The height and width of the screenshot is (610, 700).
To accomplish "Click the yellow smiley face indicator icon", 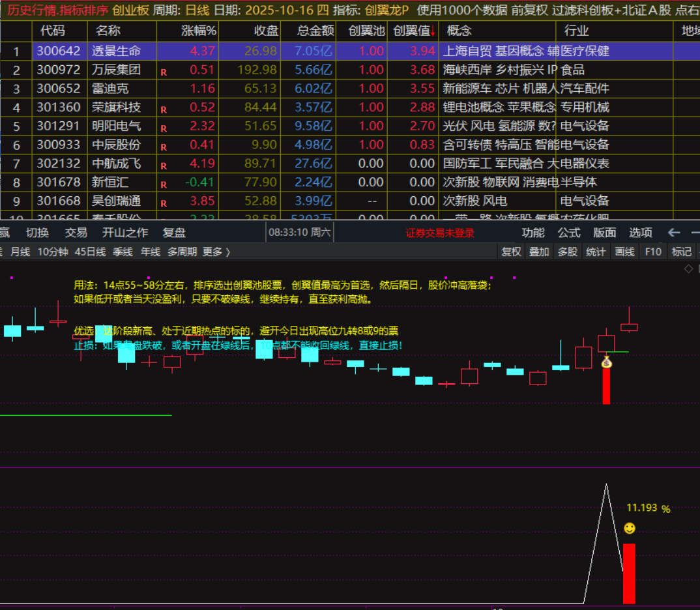I will coord(629,529).
